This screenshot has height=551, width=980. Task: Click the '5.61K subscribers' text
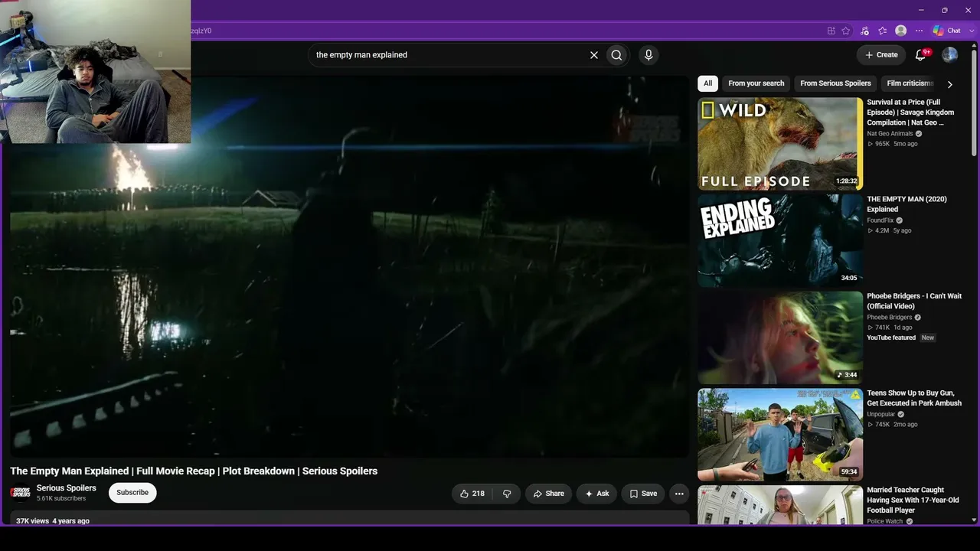pos(61,499)
